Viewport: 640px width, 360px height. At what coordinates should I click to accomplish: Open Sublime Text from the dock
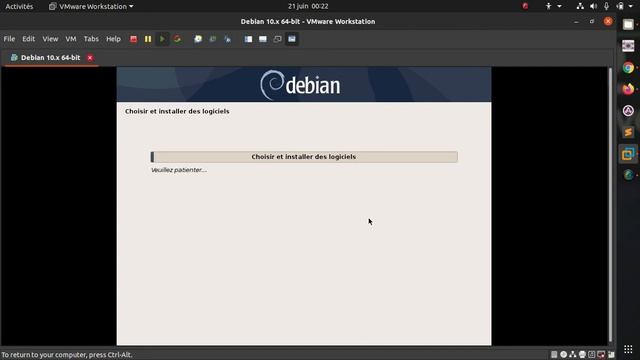[628, 132]
